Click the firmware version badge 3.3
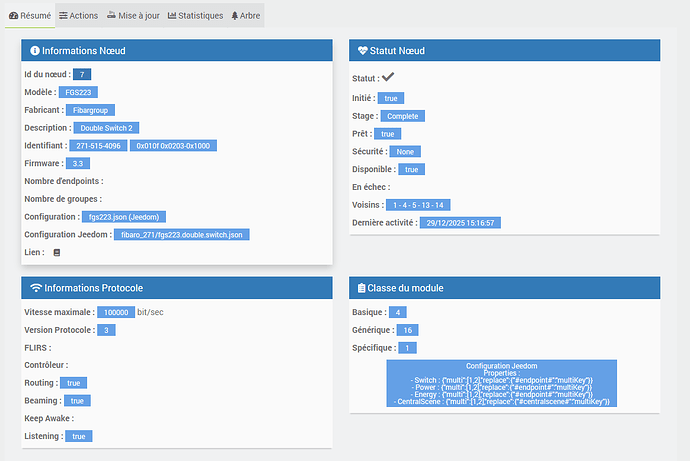Viewport: 690px width, 461px height. tap(78, 164)
